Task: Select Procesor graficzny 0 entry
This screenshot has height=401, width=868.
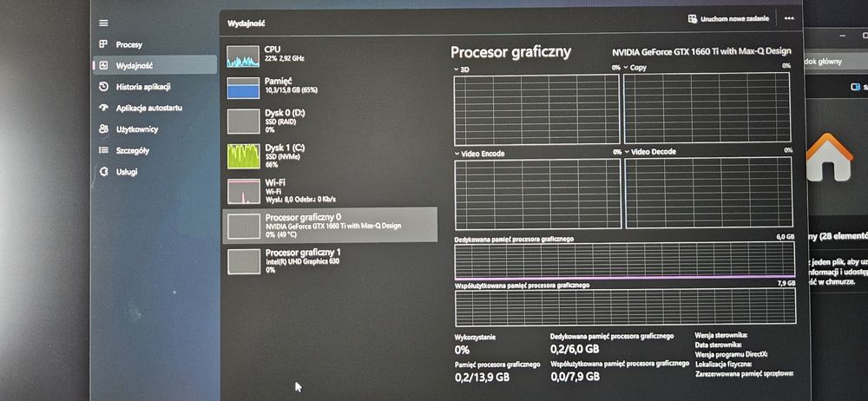Action: click(330, 225)
